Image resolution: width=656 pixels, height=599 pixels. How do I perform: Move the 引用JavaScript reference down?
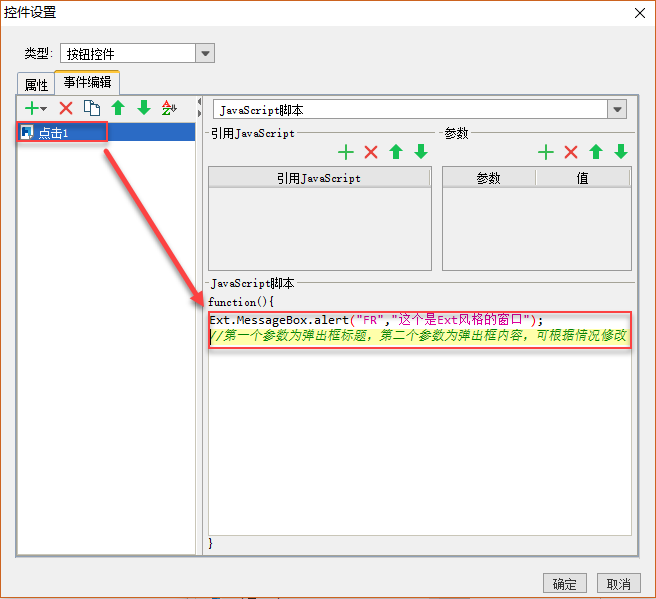point(421,152)
